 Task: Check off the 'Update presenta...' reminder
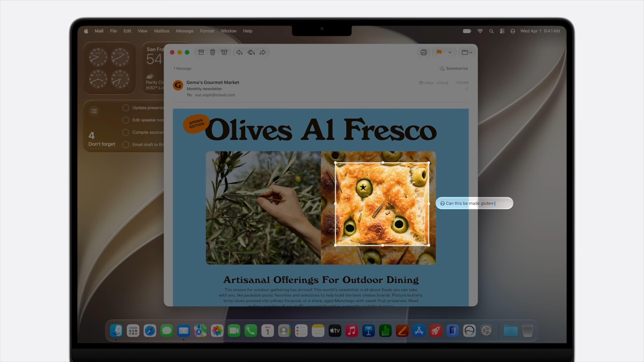pyautogui.click(x=126, y=108)
